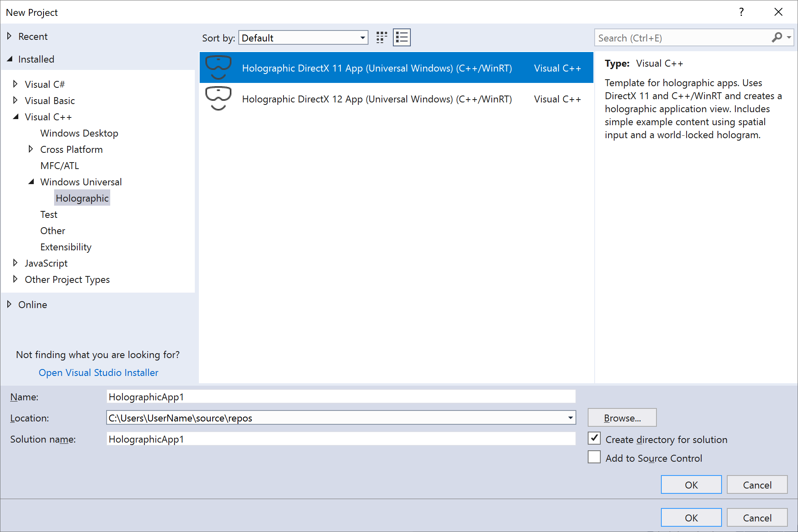The image size is (798, 532).
Task: Click the Browse button icon
Action: [x=622, y=418]
